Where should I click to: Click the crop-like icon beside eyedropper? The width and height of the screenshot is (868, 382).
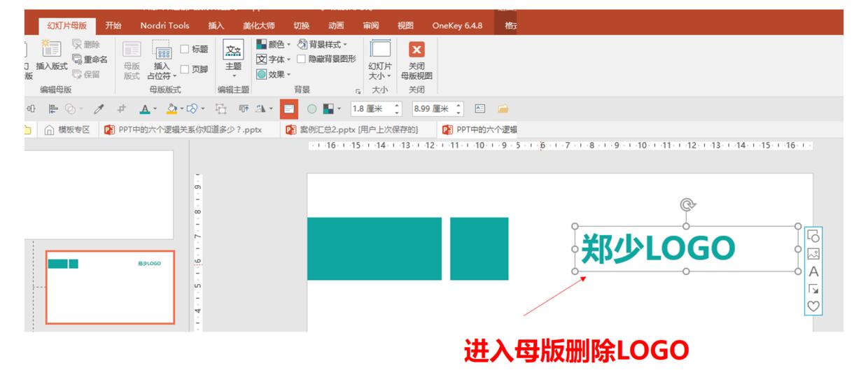[x=121, y=109]
